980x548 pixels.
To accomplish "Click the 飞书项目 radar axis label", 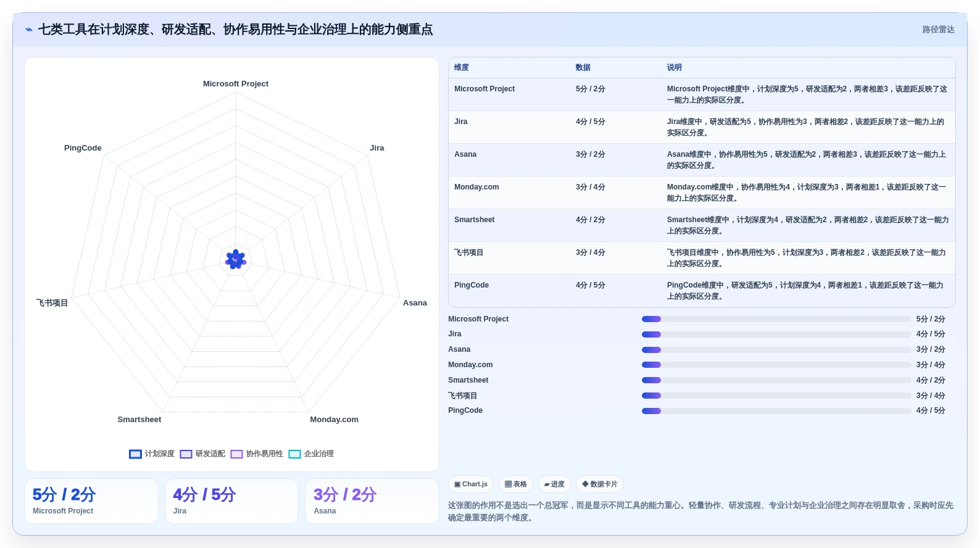I will point(52,303).
